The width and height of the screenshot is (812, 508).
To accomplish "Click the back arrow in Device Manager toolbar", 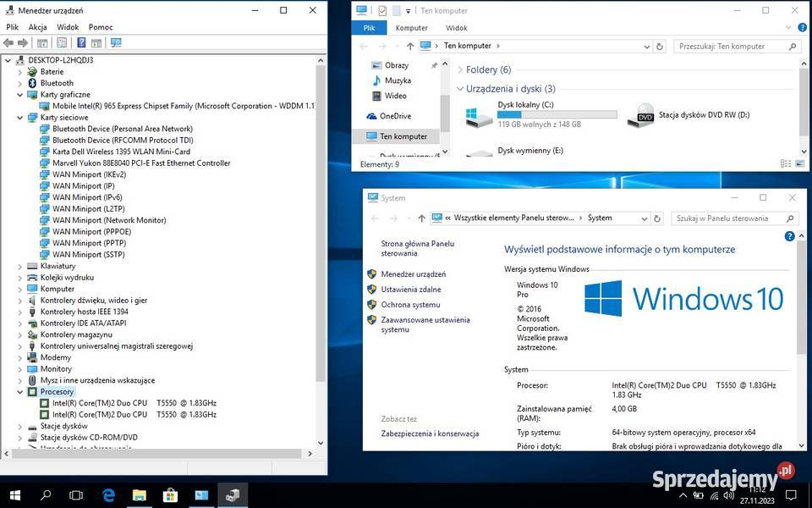I will coord(8,43).
